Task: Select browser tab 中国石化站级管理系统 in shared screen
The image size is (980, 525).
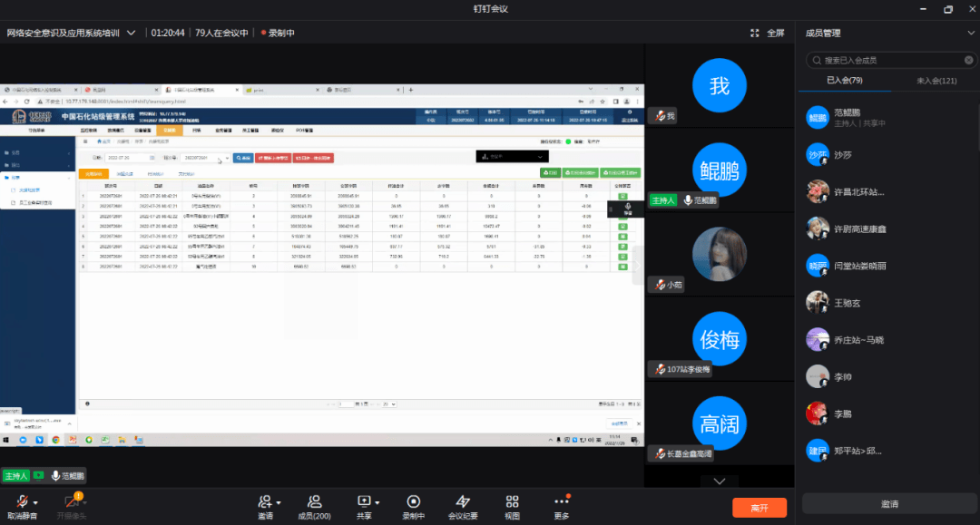Action: (x=201, y=90)
